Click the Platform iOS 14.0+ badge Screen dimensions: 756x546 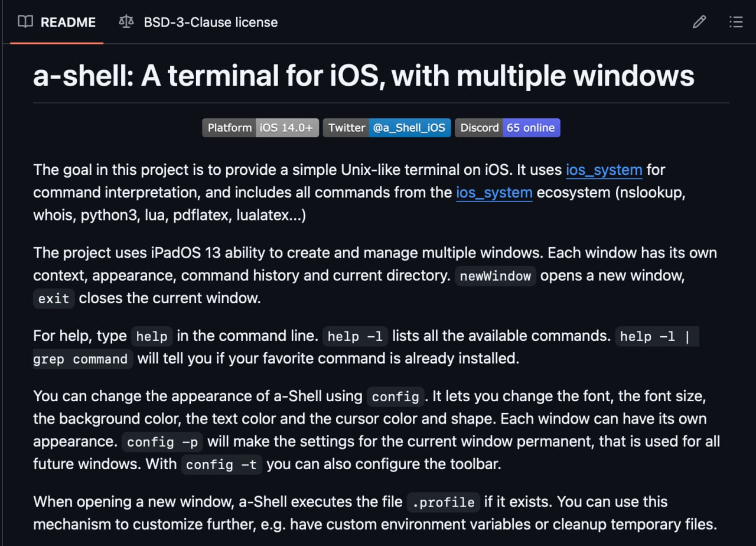click(260, 128)
